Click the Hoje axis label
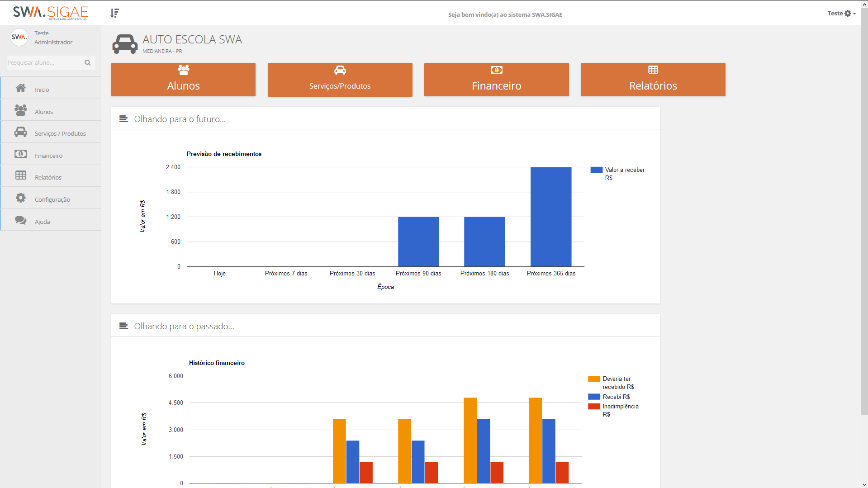 (x=219, y=274)
